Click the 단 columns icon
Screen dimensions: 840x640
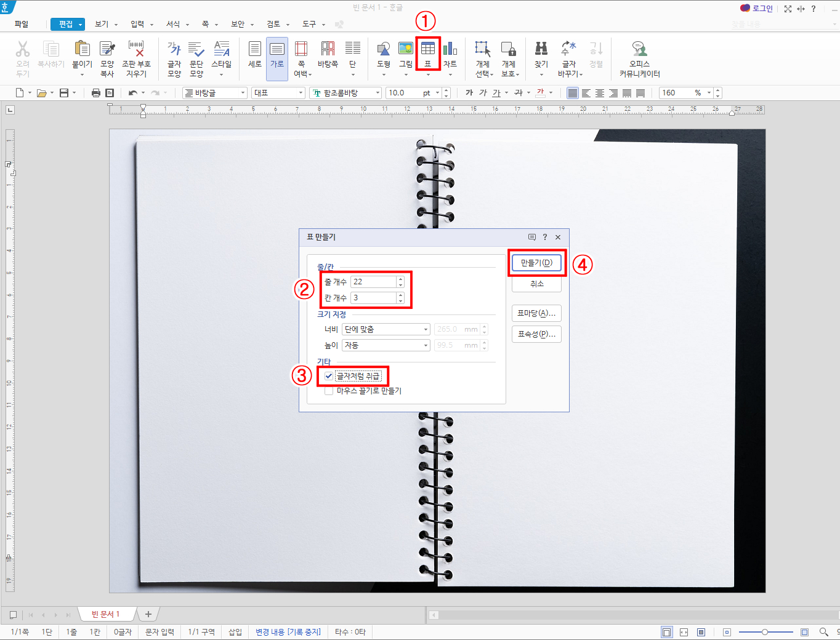pyautogui.click(x=353, y=49)
